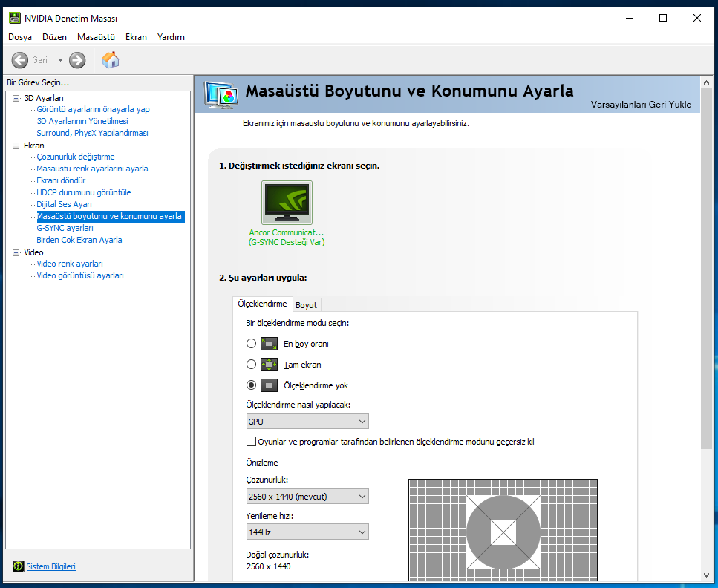The image size is (718, 588).
Task: Select the Tam ekran radio button
Action: click(x=252, y=365)
